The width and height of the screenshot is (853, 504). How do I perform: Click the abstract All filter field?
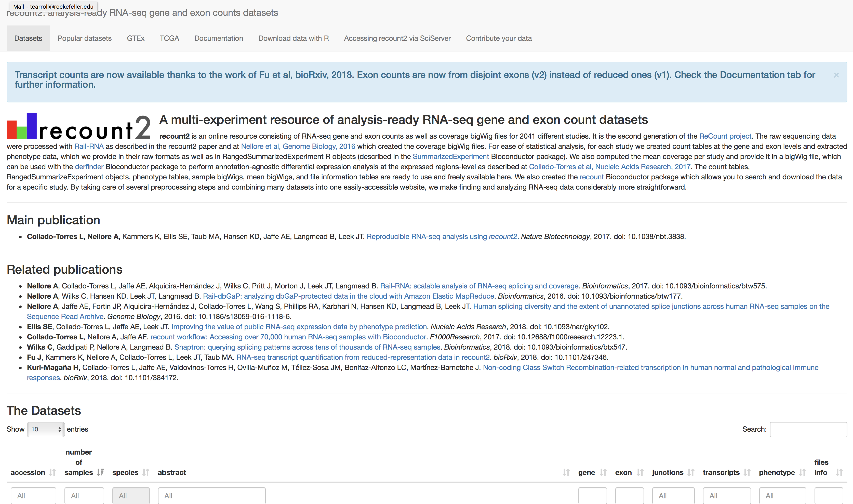tap(211, 496)
